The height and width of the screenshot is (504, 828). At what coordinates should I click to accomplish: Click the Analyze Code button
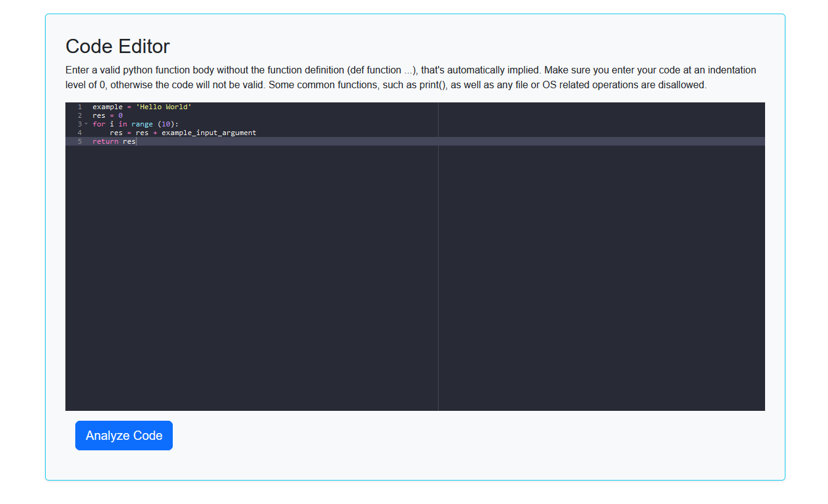123,436
